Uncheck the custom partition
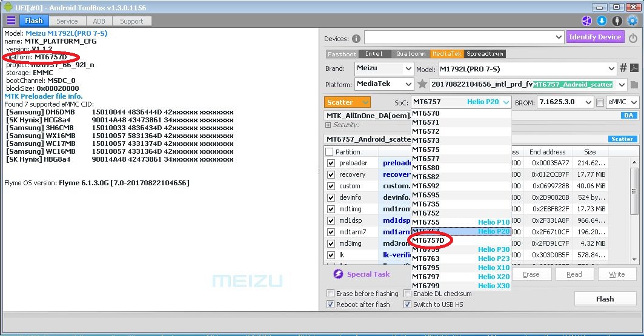 [331, 186]
